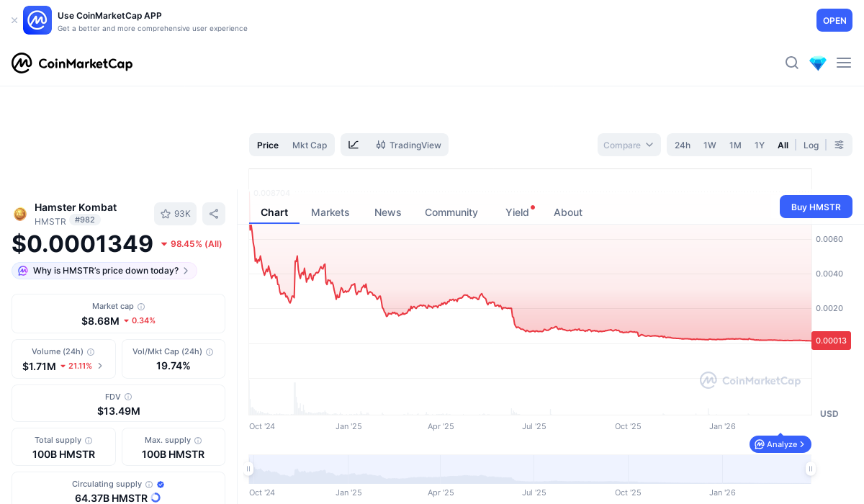Click the search magnifier icon
Image resolution: width=864 pixels, height=504 pixels.
tap(791, 63)
